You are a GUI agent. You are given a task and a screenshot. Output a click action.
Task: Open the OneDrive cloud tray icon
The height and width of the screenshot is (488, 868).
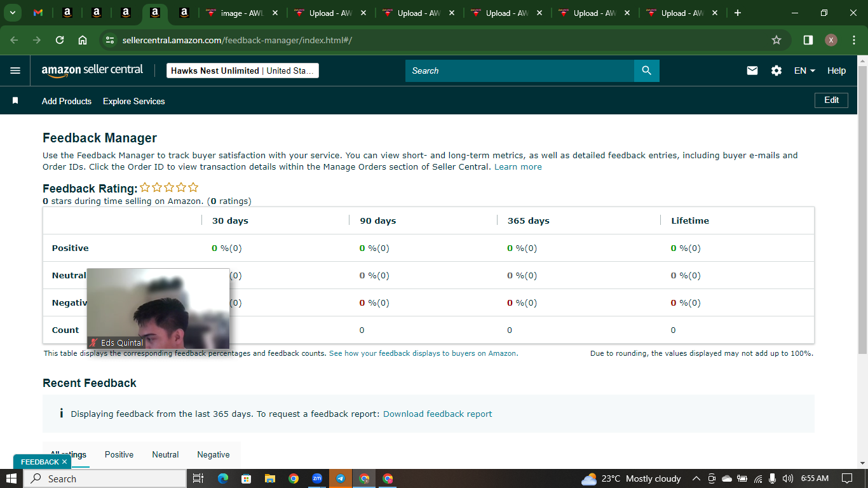coord(727,478)
